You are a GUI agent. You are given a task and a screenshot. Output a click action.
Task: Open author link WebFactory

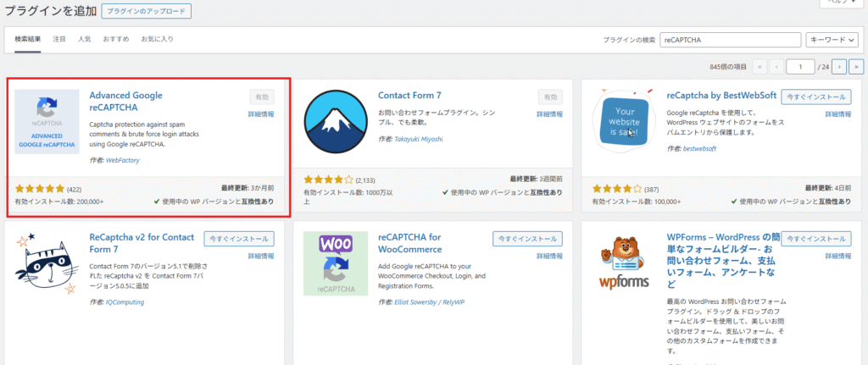(x=122, y=160)
